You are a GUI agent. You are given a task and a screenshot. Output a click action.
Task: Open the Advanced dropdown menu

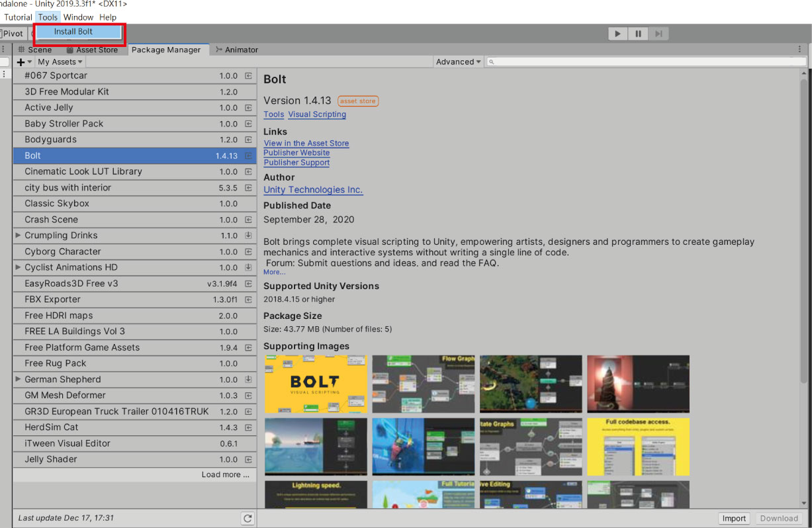click(x=458, y=62)
